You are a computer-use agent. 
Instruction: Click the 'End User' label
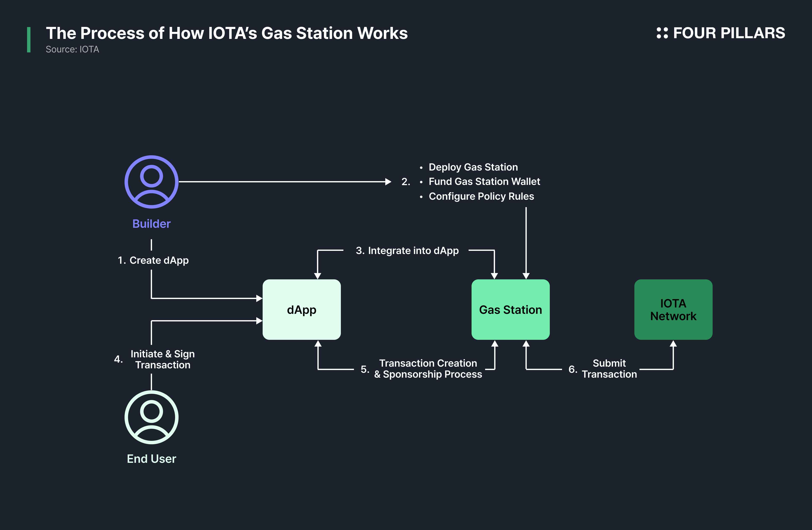tap(151, 459)
